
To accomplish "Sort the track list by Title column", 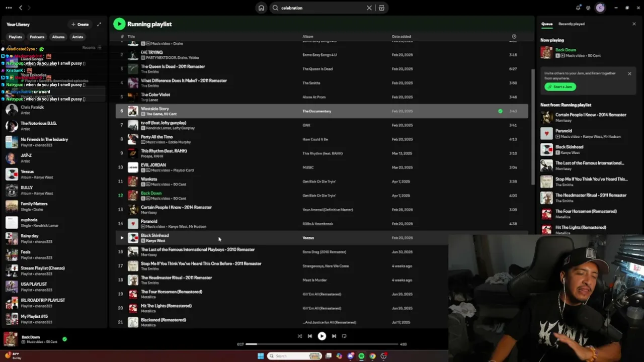I will pos(131,36).
